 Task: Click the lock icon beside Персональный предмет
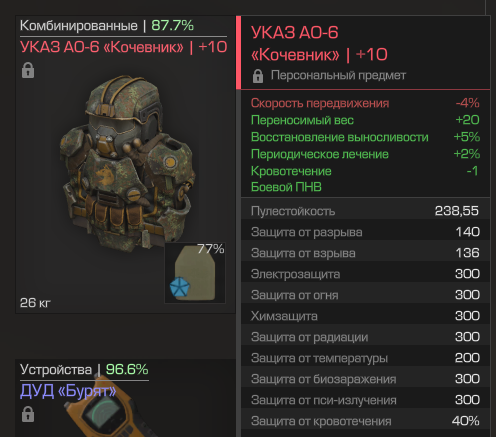point(258,76)
